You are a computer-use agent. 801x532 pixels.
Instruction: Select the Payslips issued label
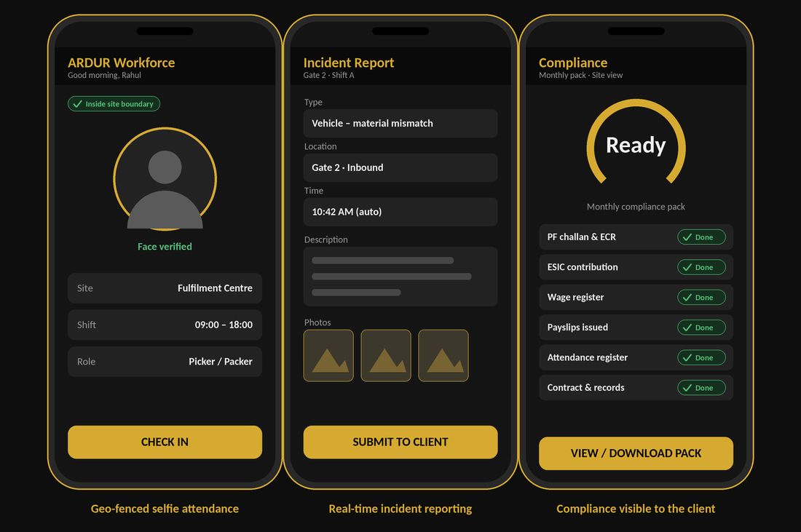tap(577, 327)
